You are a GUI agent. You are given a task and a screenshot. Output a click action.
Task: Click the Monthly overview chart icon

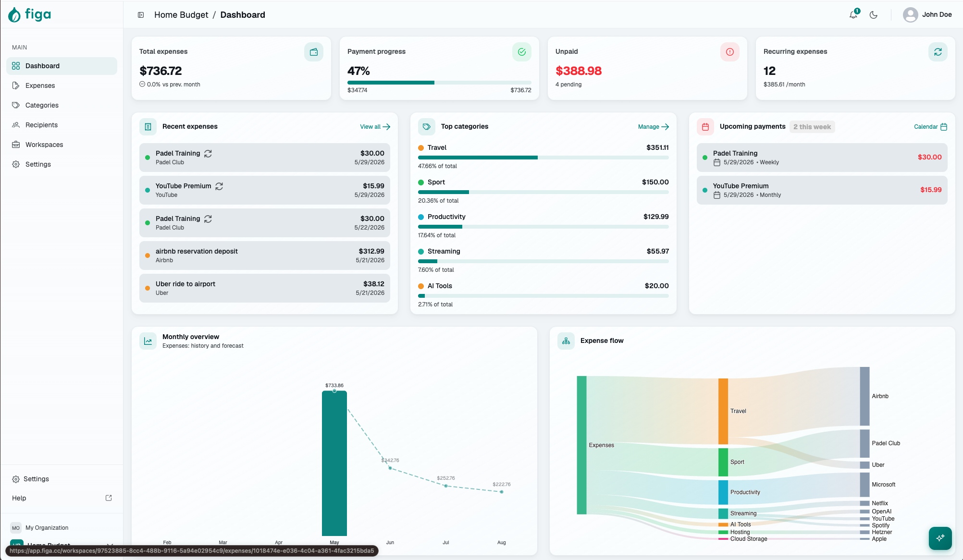pyautogui.click(x=148, y=341)
